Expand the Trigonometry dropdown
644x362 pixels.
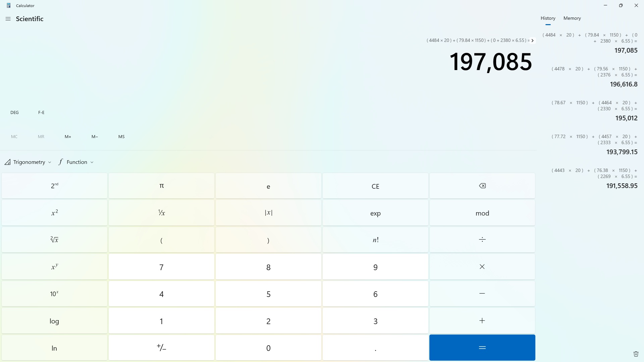tap(28, 162)
